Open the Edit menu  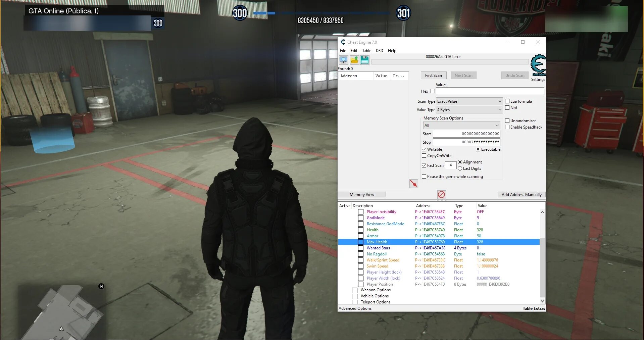coord(354,51)
